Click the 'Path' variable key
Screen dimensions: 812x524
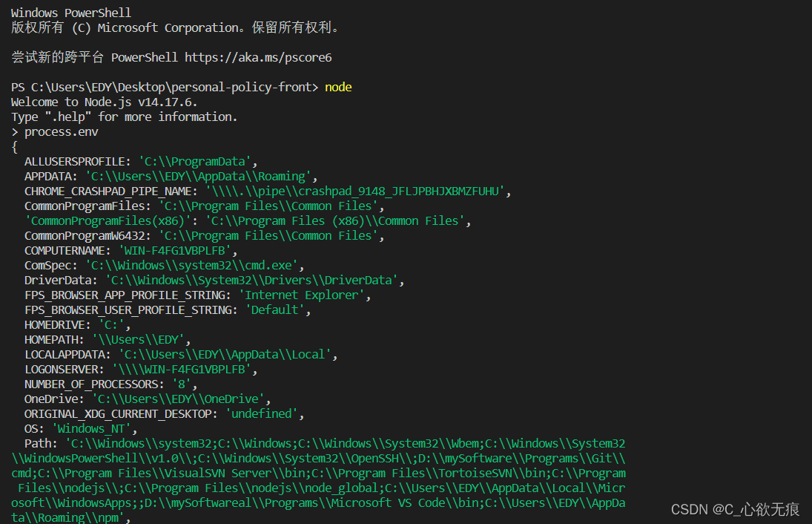pos(39,443)
